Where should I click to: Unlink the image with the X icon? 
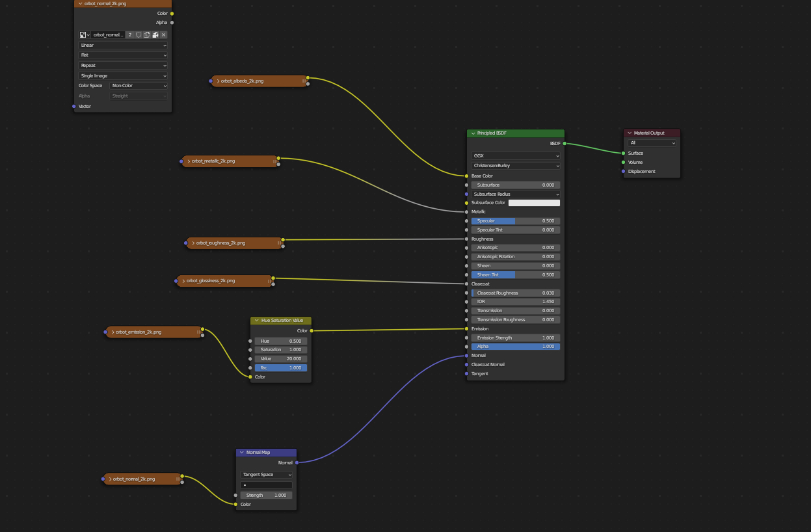point(163,34)
